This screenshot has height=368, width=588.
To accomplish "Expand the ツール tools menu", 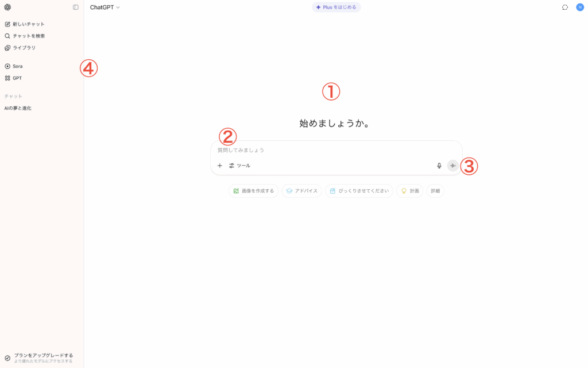I will point(239,166).
